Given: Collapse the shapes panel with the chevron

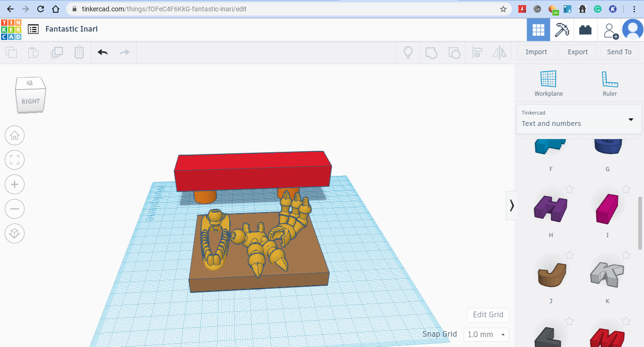Looking at the screenshot, I should point(511,206).
